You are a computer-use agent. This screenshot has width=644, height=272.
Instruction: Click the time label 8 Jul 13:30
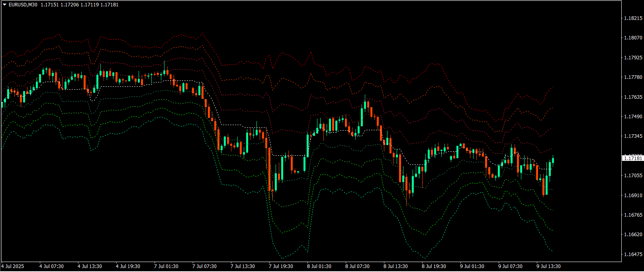click(396, 266)
